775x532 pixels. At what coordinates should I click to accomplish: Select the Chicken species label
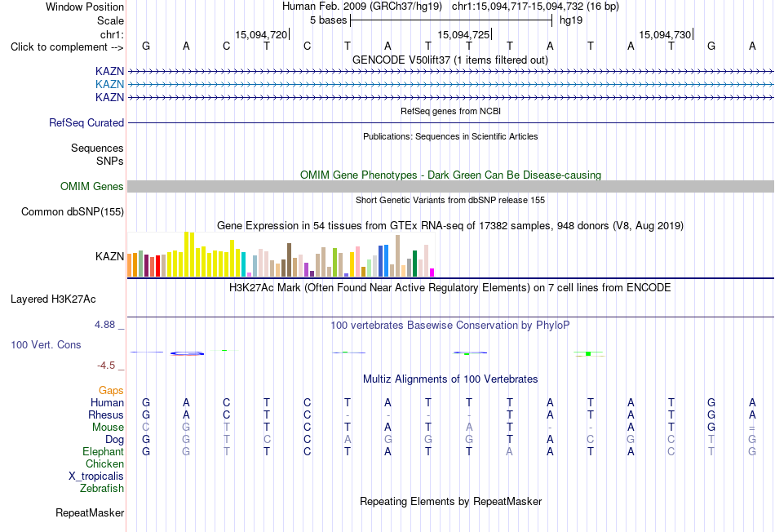104,463
